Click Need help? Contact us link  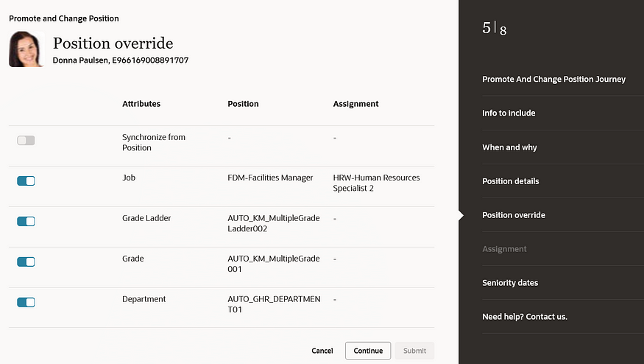point(524,317)
